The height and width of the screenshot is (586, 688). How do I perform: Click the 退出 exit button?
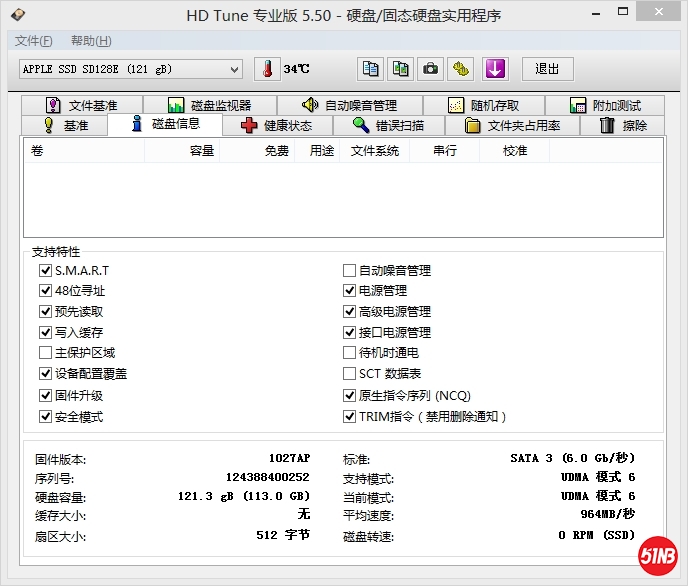[x=547, y=69]
